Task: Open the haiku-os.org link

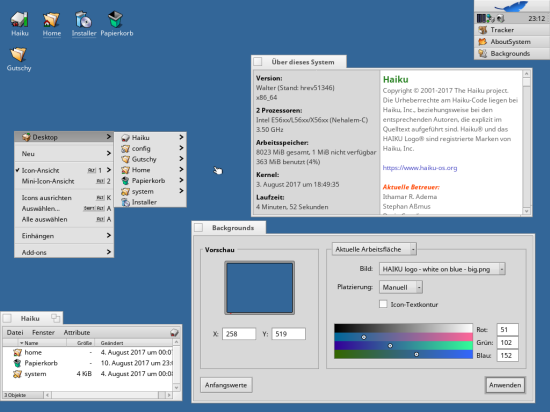Action: (420, 168)
